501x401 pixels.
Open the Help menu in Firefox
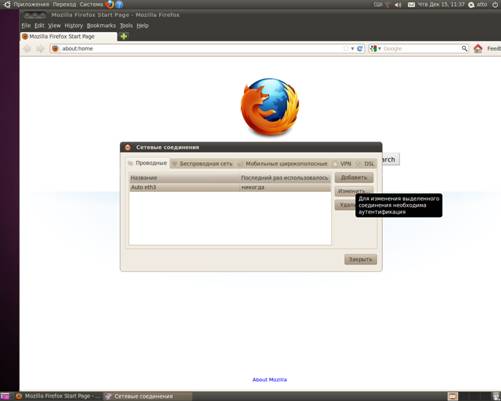point(142,26)
